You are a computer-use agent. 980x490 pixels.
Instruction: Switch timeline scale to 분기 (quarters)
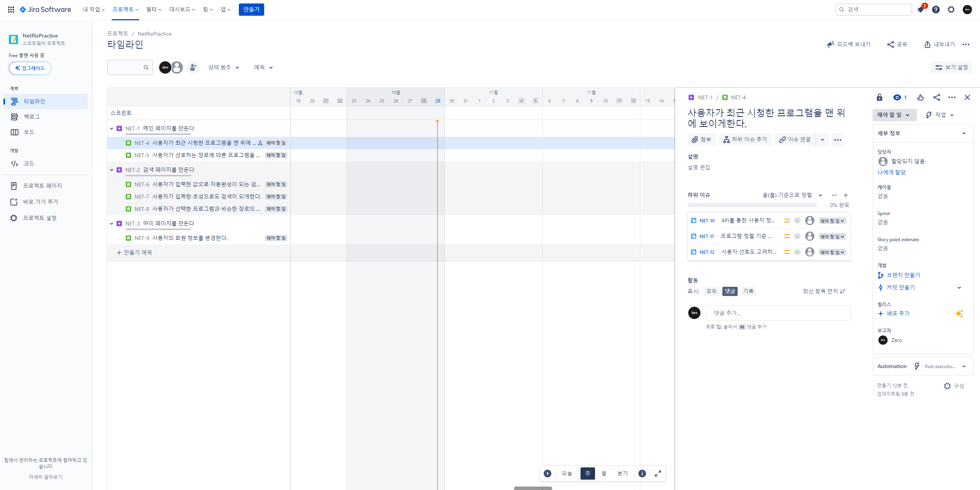(623, 474)
